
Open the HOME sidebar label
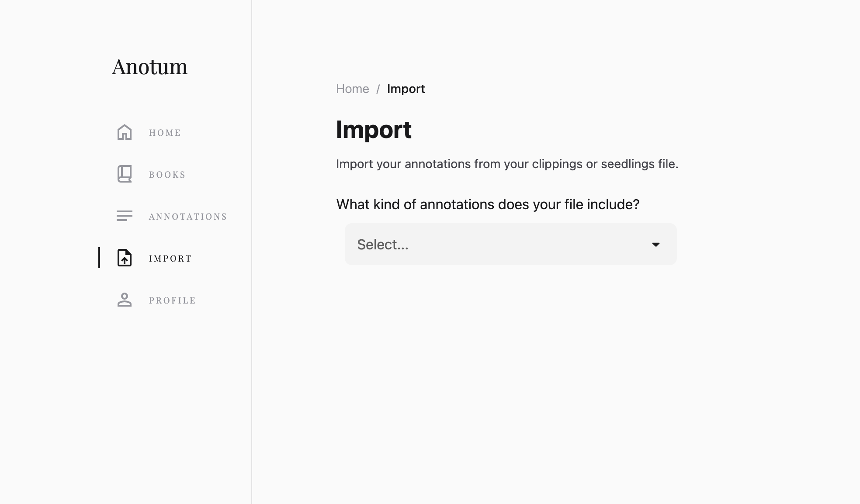165,133
